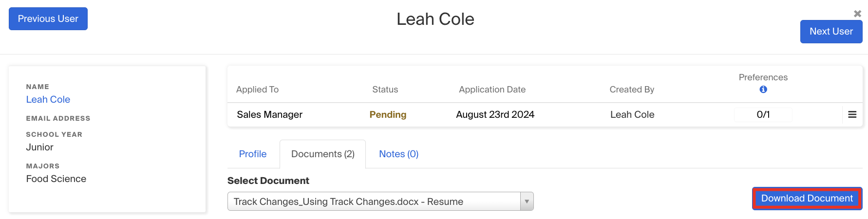Open the Notes (0) tab

click(398, 154)
